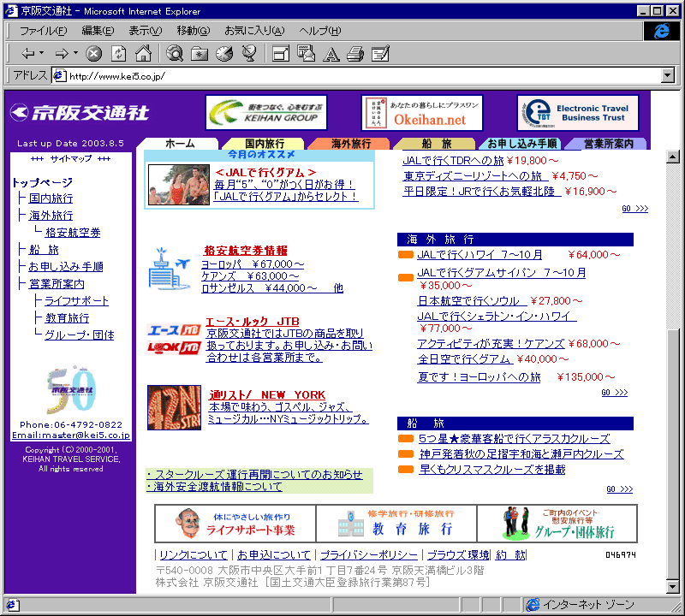This screenshot has width=685, height=616.
Task: Click the airport tower and plane illustration
Action: [x=169, y=269]
